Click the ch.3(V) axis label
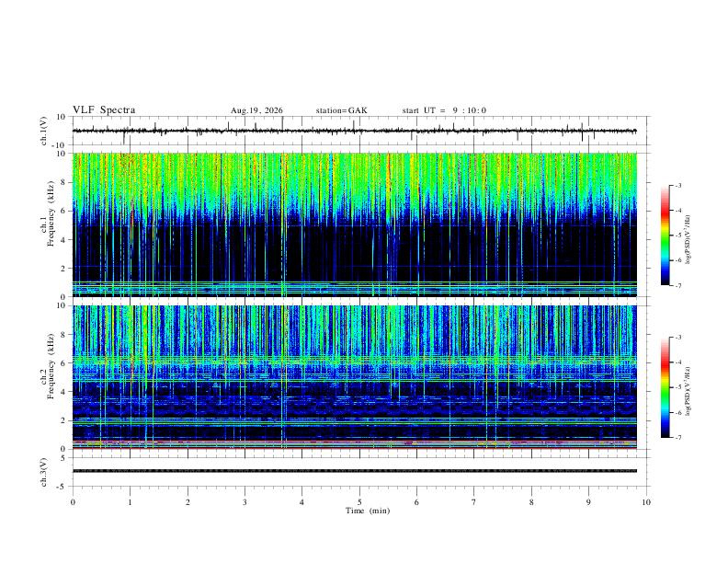Image resolution: width=728 pixels, height=563 pixels. click(44, 472)
